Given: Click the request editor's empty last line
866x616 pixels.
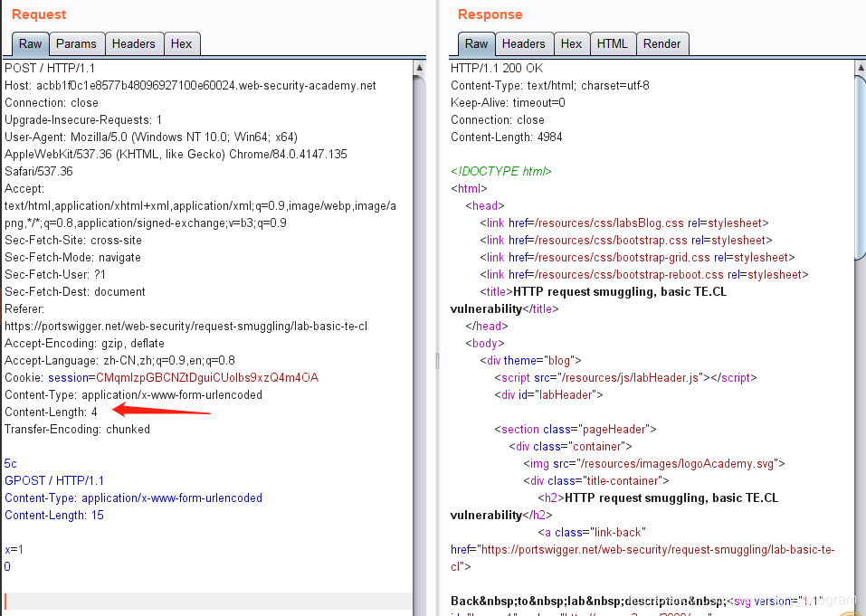Looking at the screenshot, I should [x=207, y=601].
